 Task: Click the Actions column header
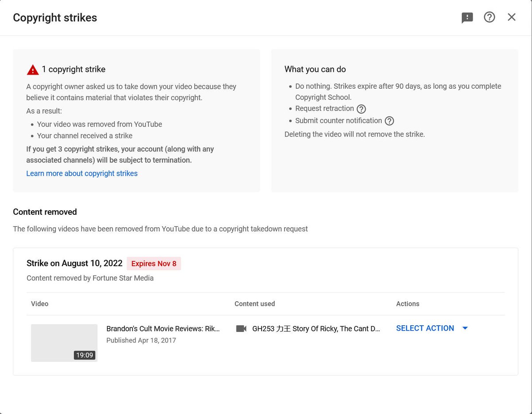tap(408, 304)
